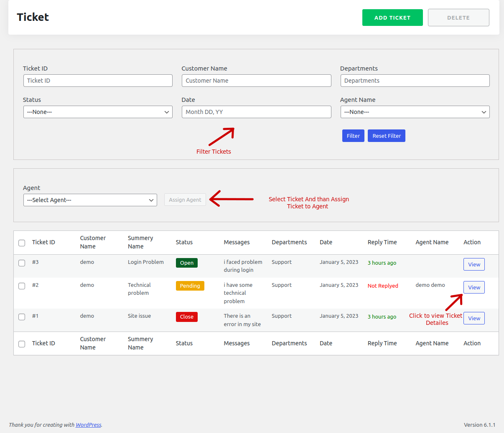Apply filters with the Filter button

353,136
